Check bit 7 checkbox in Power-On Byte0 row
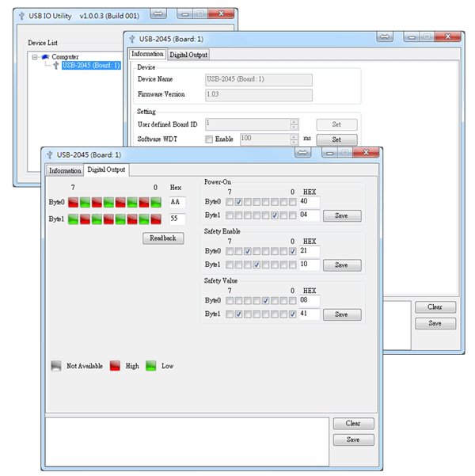Image resolution: width=475 pixels, height=476 pixels. tap(230, 202)
